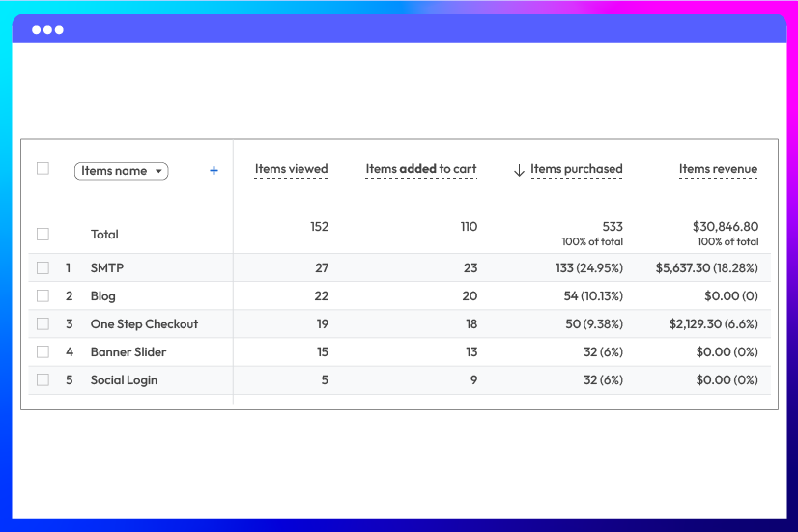
Task: Open the Items name dropdown
Action: (x=121, y=171)
